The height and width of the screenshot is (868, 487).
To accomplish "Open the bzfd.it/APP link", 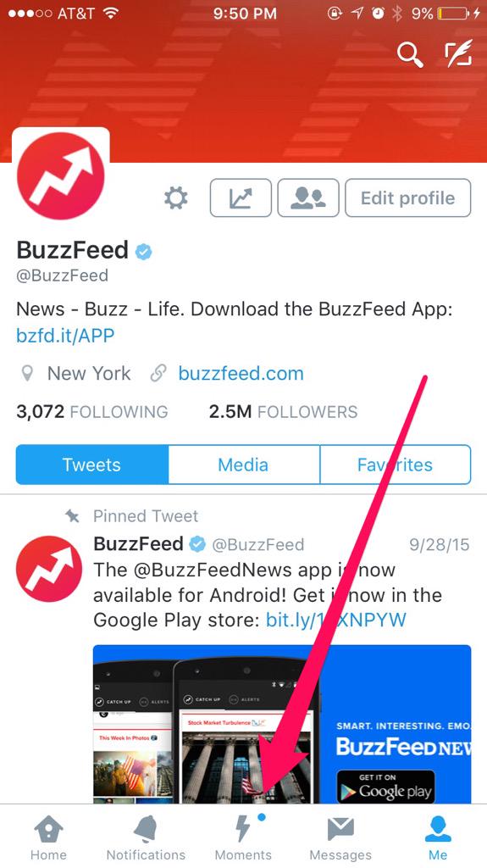I will point(65,336).
